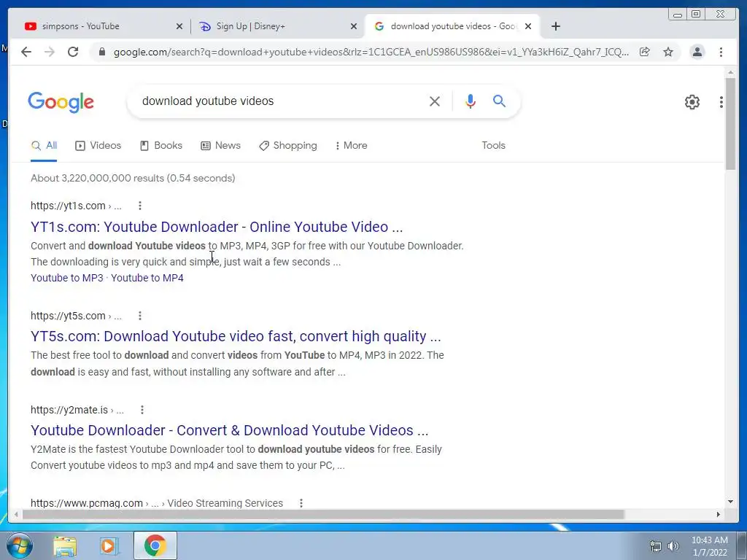Show Books search results
This screenshot has height=560, width=747.
[161, 146]
